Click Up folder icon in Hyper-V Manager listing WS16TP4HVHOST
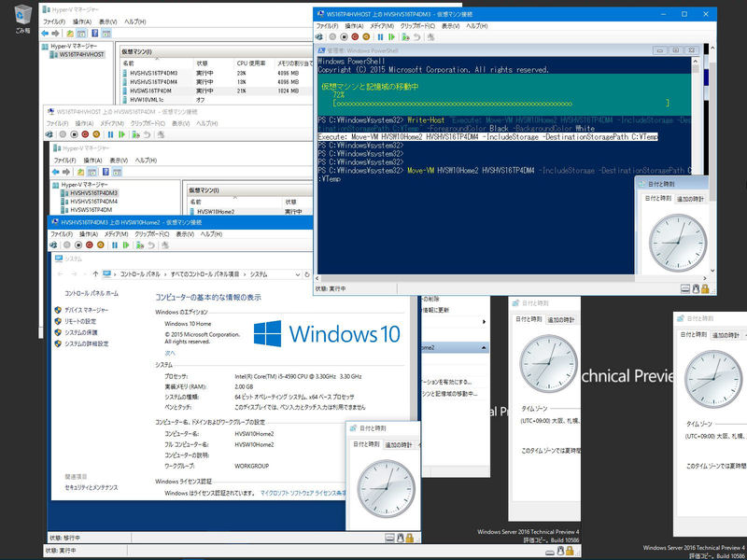Image resolution: width=747 pixels, height=560 pixels. tap(70, 34)
